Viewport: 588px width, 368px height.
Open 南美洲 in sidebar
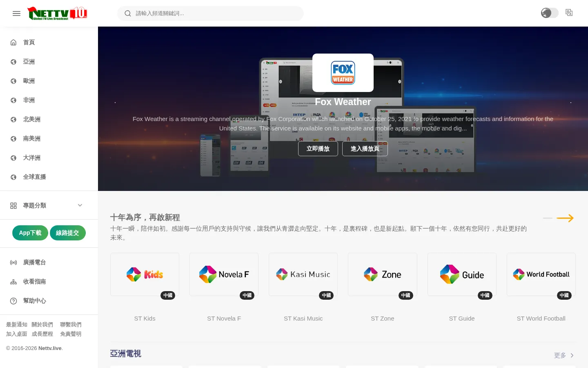[32, 139]
